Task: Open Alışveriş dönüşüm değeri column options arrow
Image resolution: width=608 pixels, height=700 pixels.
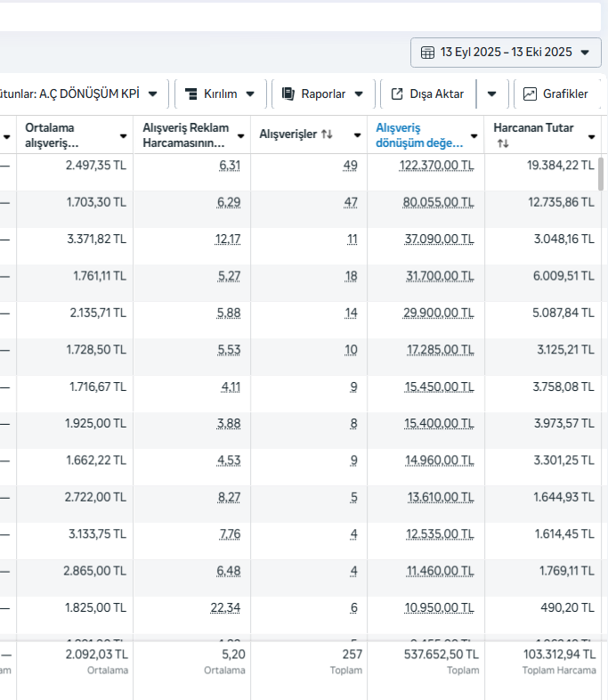Action: pos(474,136)
